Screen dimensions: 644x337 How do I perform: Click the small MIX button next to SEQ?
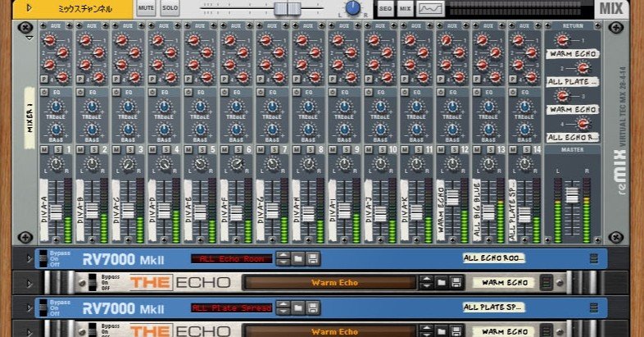click(x=405, y=8)
